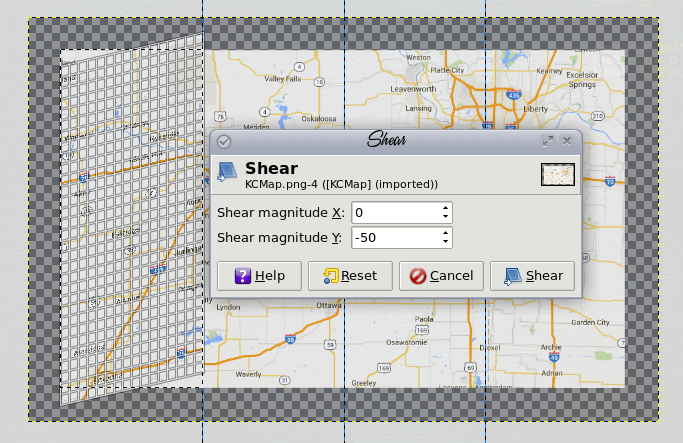The image size is (683, 443).
Task: Click the Drexel label on map
Action: point(490,348)
